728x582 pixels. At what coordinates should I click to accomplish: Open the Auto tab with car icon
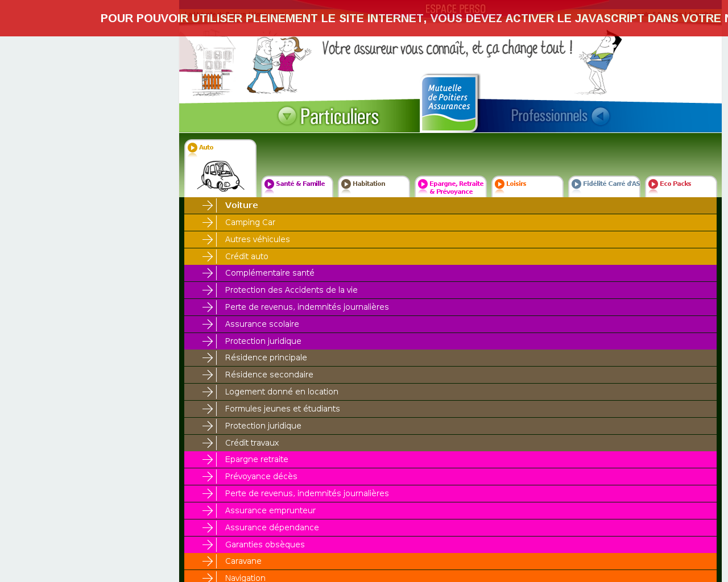point(221,168)
